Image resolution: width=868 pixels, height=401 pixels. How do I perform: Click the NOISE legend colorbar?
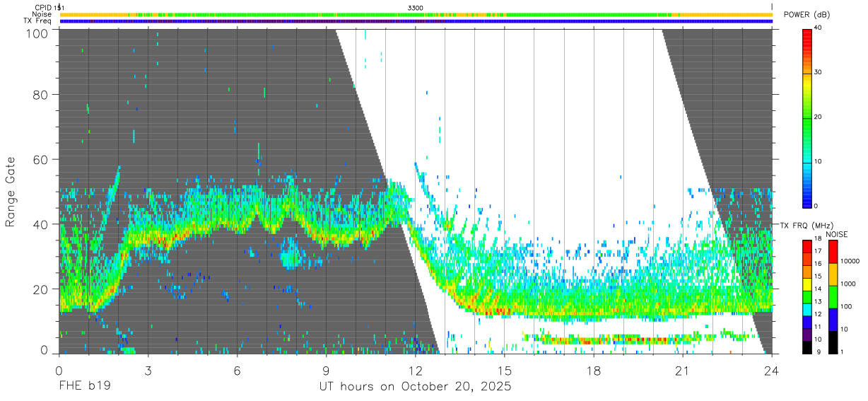[831, 297]
